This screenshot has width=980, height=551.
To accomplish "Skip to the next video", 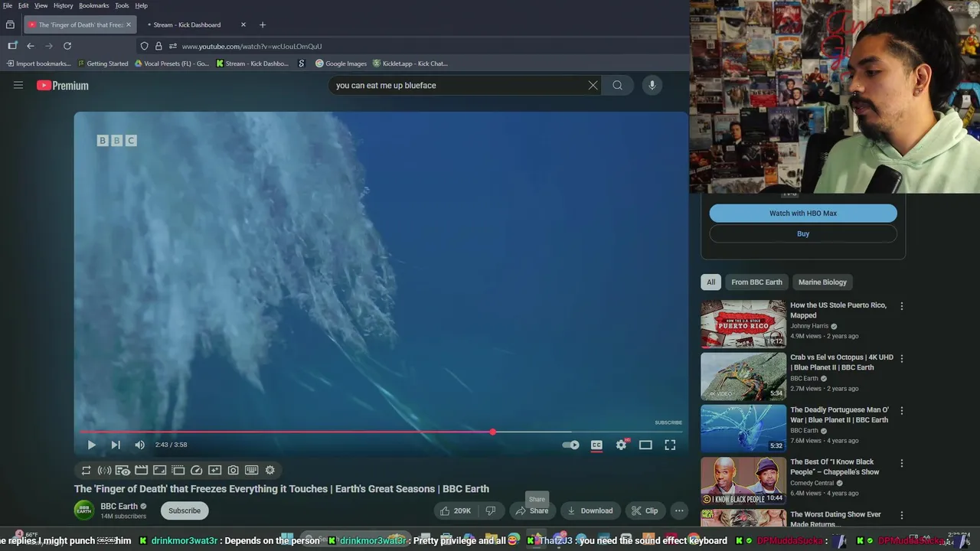I will pyautogui.click(x=116, y=445).
